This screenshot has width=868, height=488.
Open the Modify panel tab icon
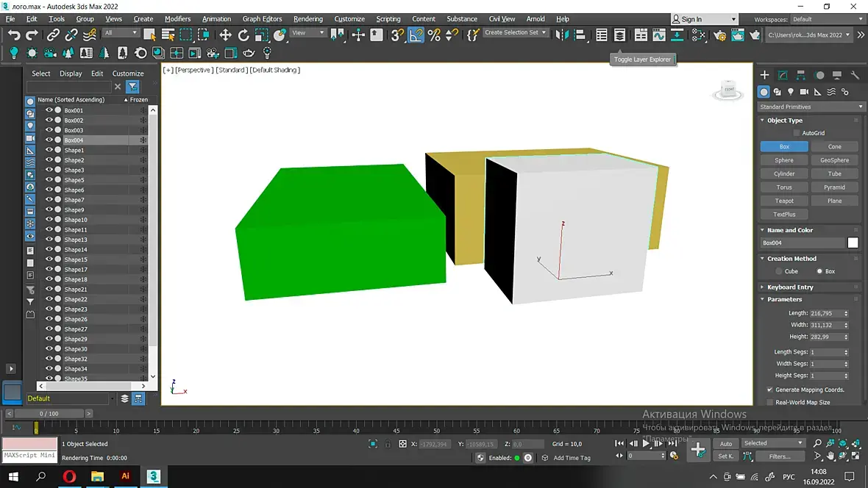pos(783,75)
